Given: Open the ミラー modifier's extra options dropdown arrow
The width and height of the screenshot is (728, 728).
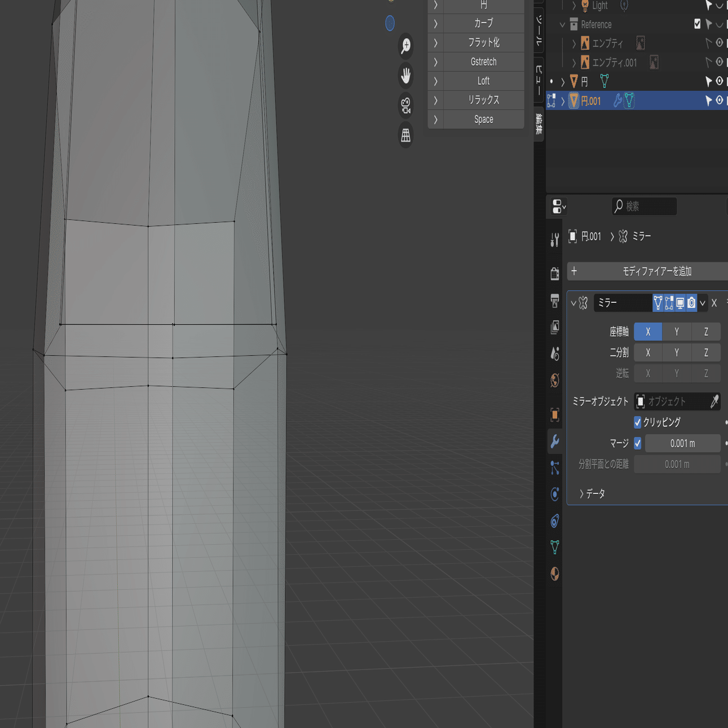Looking at the screenshot, I should 703,303.
